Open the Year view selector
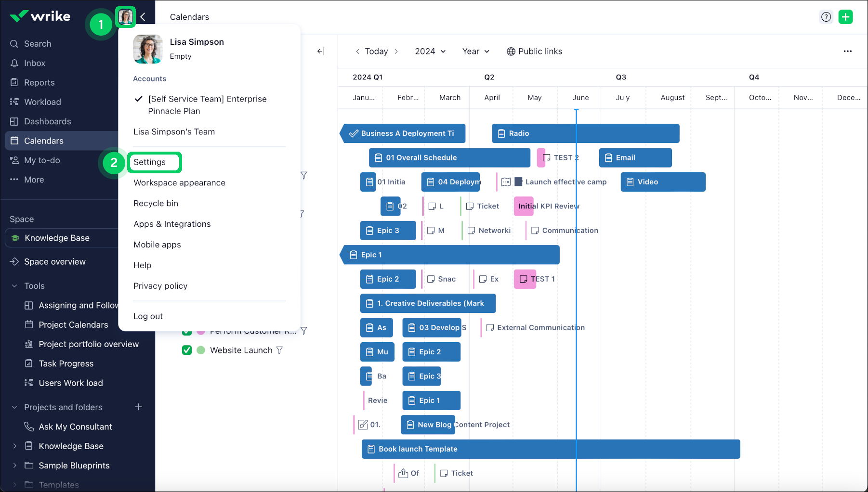This screenshot has width=868, height=492. point(475,51)
